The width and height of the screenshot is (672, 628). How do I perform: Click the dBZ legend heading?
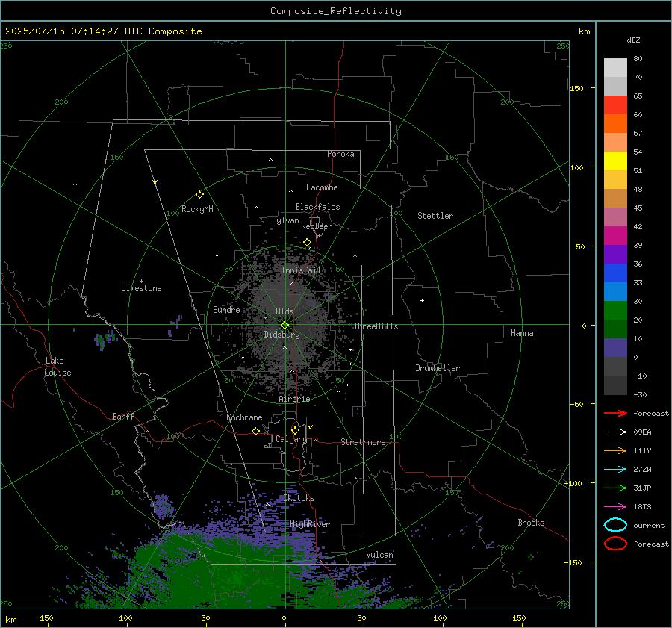(x=633, y=40)
